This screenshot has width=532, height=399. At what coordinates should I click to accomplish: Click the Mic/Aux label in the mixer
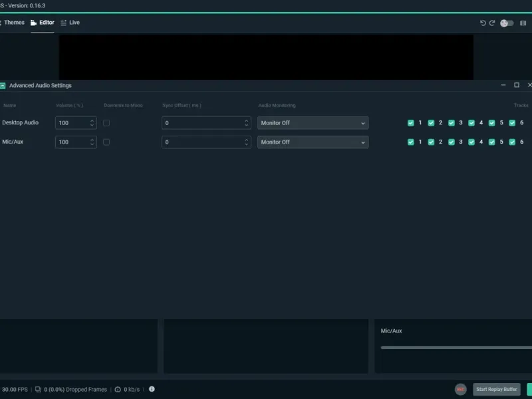click(x=391, y=331)
